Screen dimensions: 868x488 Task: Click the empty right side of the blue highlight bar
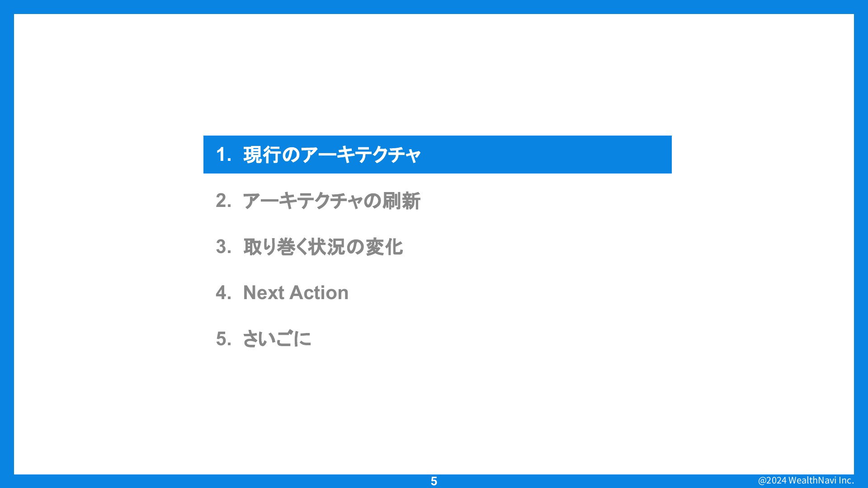[x=565, y=155]
